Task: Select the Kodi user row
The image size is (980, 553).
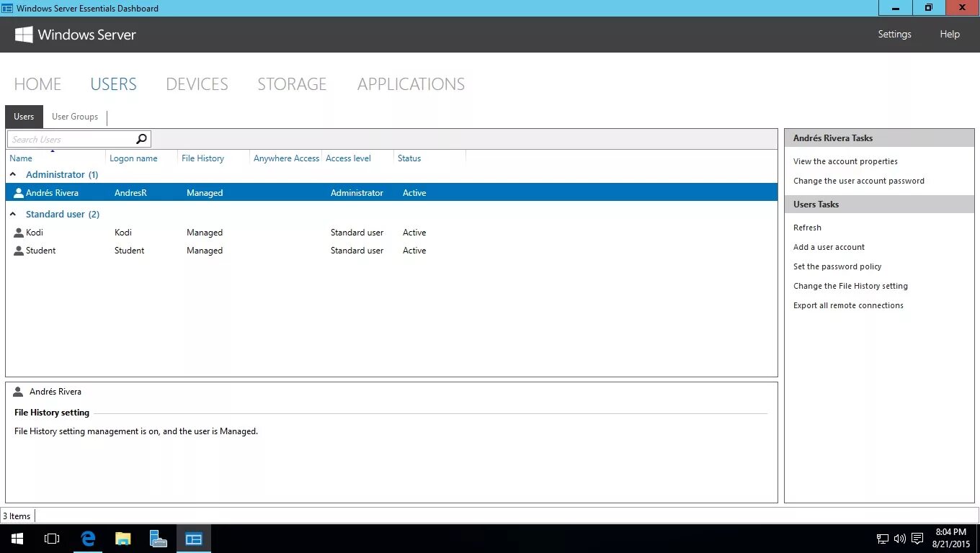Action: [x=391, y=233]
